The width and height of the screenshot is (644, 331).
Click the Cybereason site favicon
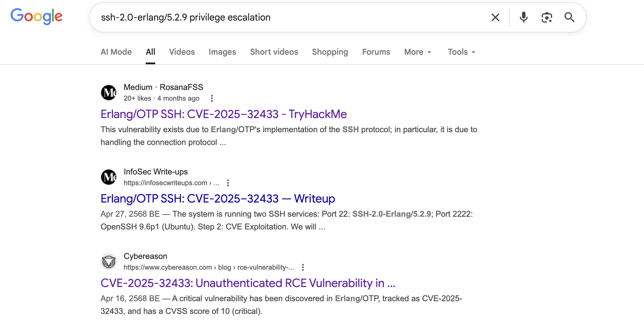(109, 262)
